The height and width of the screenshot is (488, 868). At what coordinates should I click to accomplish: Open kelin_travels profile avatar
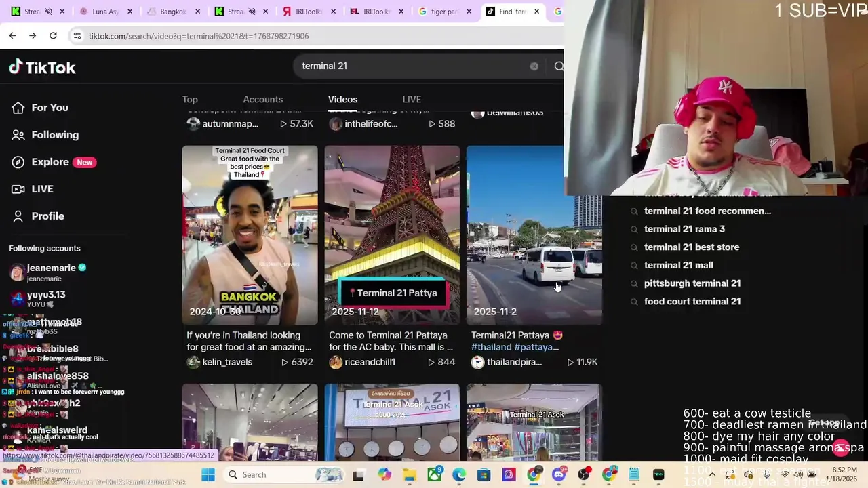click(193, 362)
